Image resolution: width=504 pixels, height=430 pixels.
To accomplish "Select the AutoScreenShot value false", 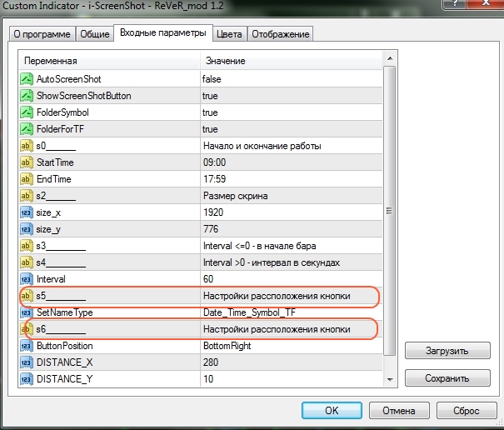I will (x=212, y=79).
